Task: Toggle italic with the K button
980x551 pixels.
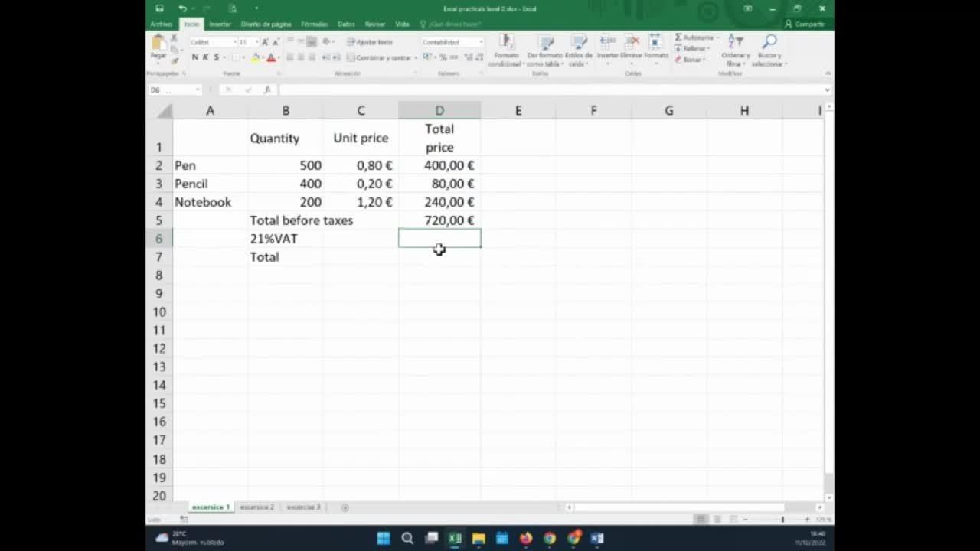Action: point(205,57)
